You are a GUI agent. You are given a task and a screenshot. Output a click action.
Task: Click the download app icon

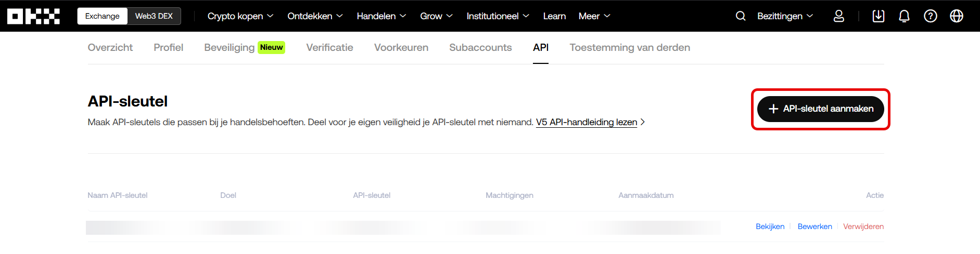(878, 16)
